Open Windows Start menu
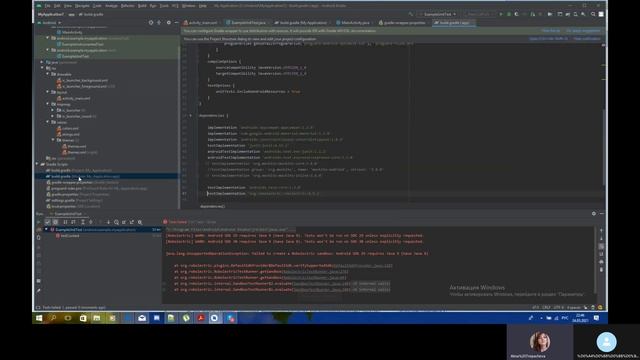The height and width of the screenshot is (360, 640). coord(39,318)
